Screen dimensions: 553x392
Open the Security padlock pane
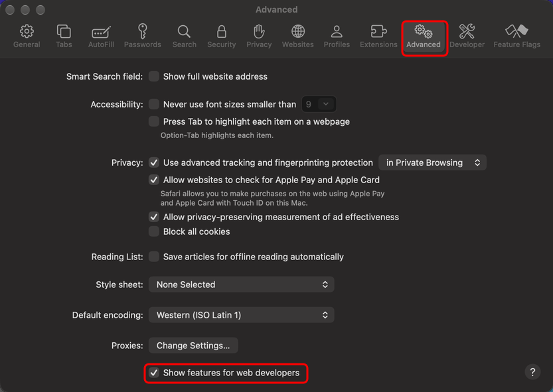[222, 36]
